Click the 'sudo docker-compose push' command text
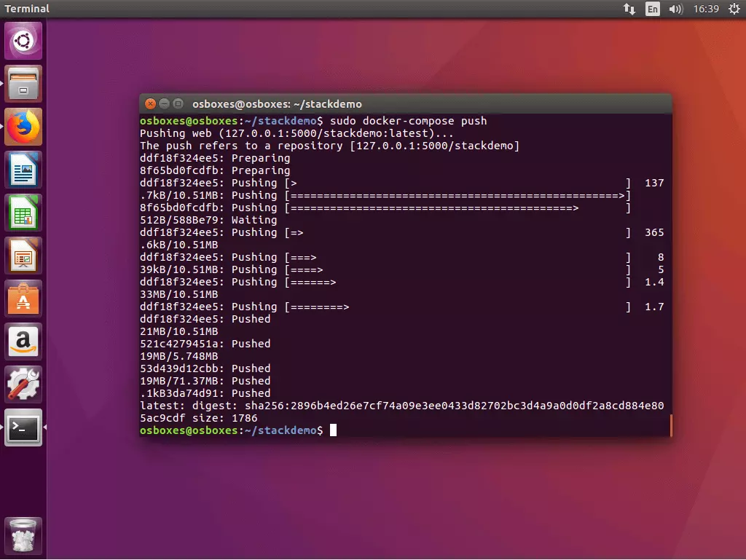The height and width of the screenshot is (560, 746). pos(408,121)
